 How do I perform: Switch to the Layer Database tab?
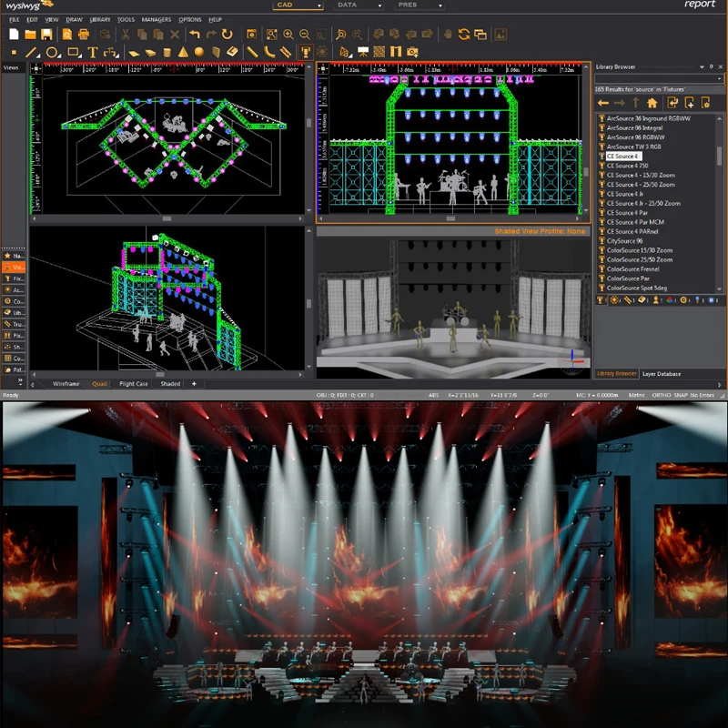click(x=662, y=374)
